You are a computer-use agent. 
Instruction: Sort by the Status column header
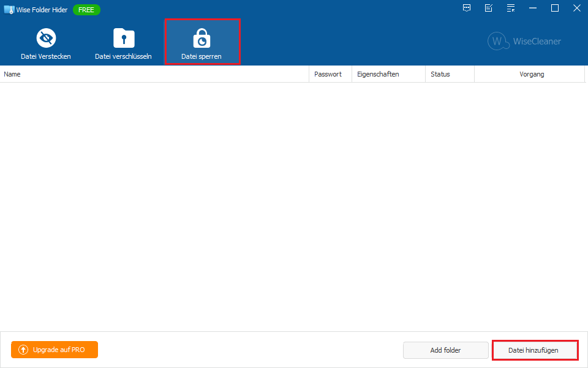point(448,74)
